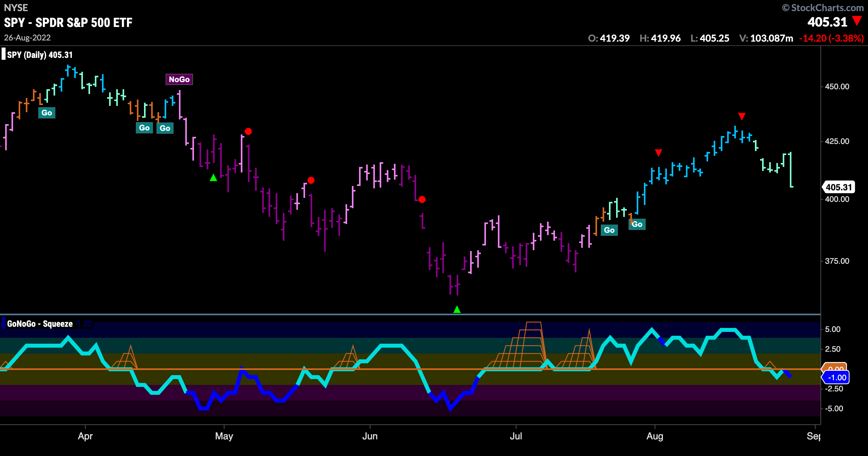Image resolution: width=868 pixels, height=456 pixels.
Task: Click the NoGo signal label
Action: [x=179, y=79]
